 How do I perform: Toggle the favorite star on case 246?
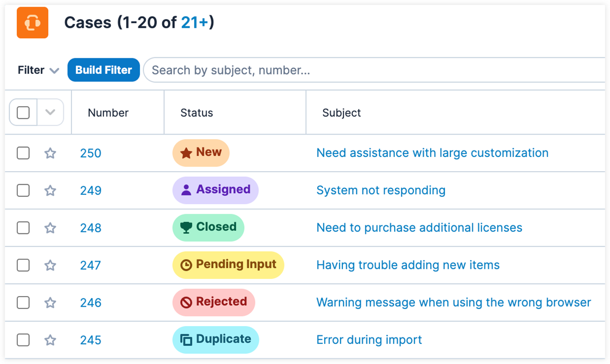click(50, 303)
